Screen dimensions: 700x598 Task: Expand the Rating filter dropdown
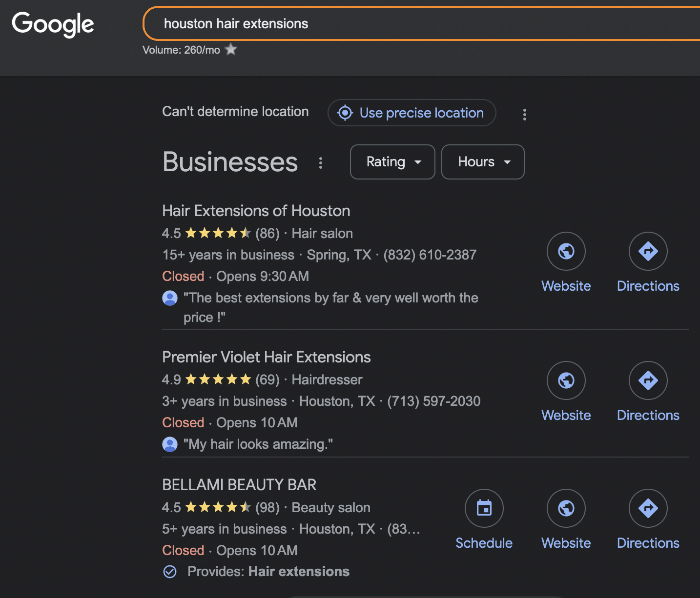392,162
